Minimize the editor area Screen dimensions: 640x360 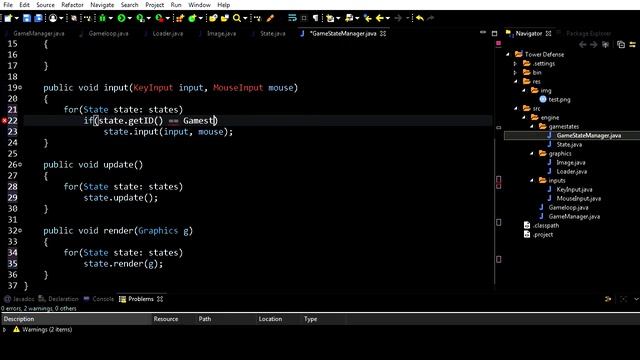(483, 32)
